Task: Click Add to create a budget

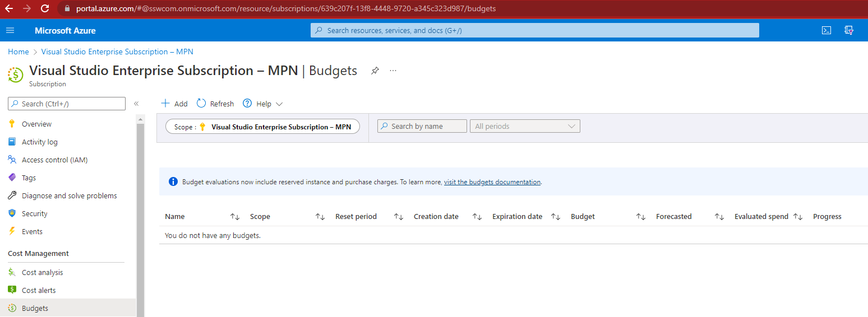Action: tap(174, 104)
